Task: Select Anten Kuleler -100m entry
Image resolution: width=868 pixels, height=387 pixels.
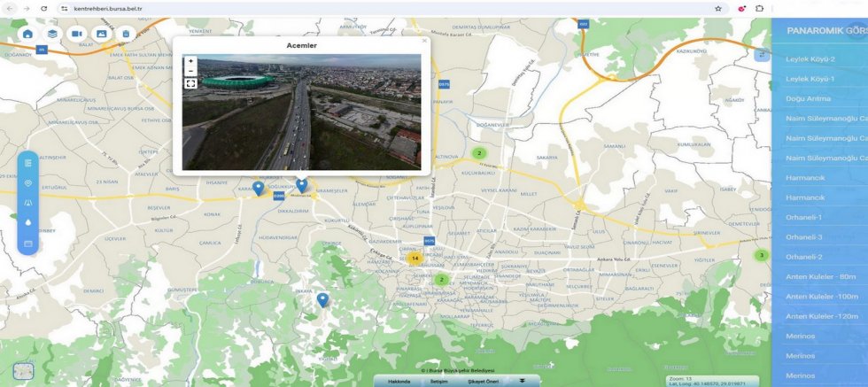Action: pos(820,296)
